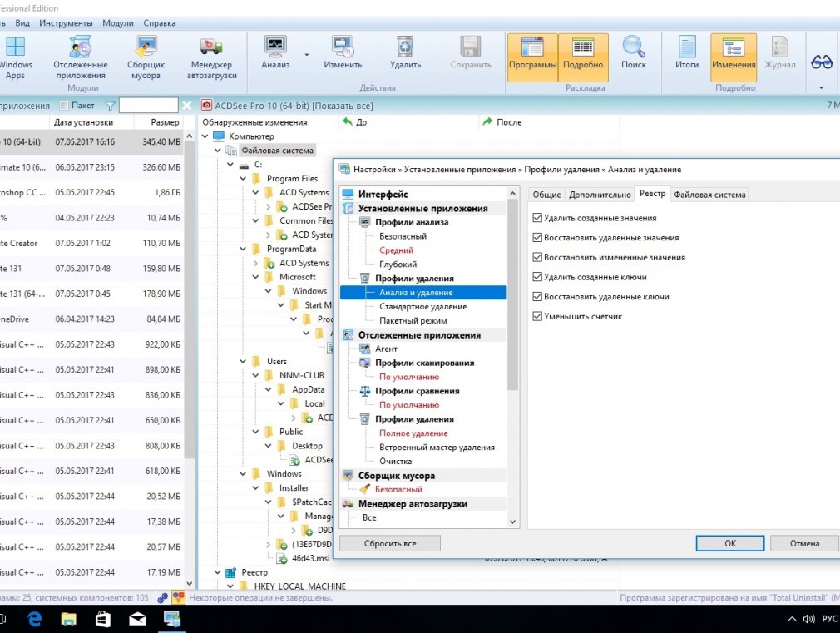
Task: Select Встроенный мастер удаления item
Action: 437,447
